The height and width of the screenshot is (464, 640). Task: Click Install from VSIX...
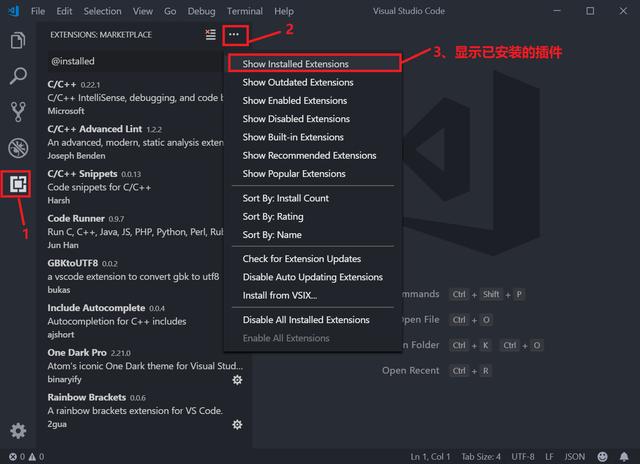coord(313,295)
